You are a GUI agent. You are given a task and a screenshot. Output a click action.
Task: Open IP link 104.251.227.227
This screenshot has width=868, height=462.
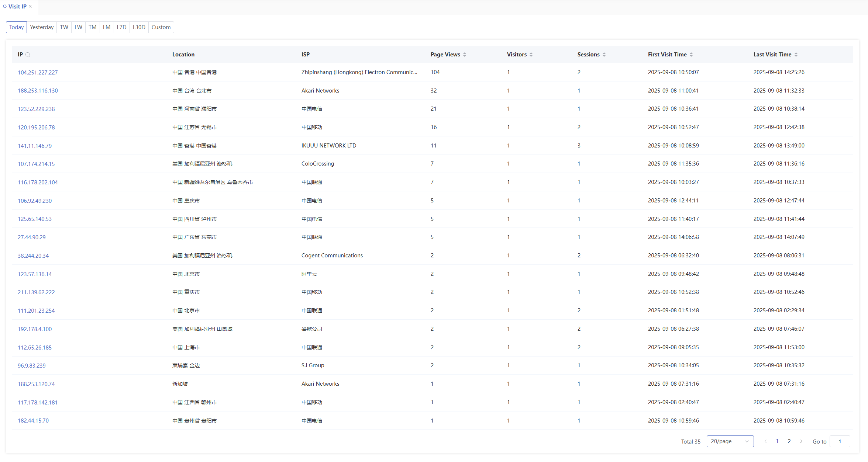[38, 73]
